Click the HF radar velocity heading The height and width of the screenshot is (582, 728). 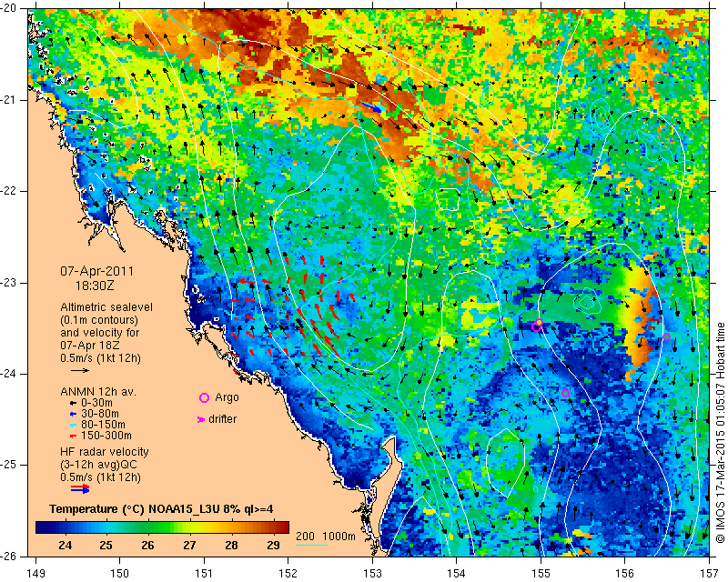(x=105, y=452)
